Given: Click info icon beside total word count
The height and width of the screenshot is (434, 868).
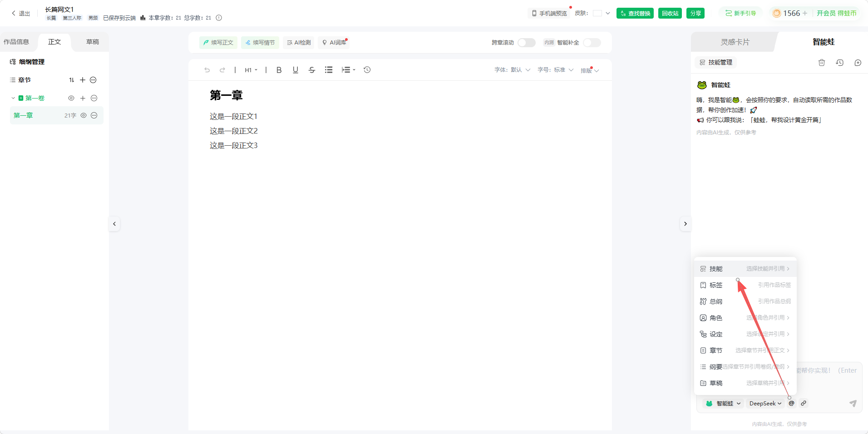Looking at the screenshot, I should coord(219,18).
